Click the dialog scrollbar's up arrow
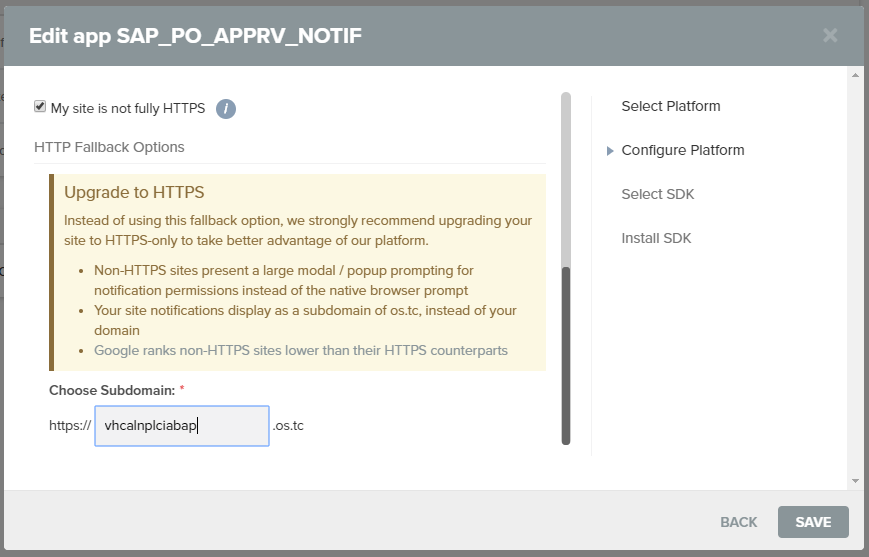Viewport: 869px width, 557px height. (854, 75)
